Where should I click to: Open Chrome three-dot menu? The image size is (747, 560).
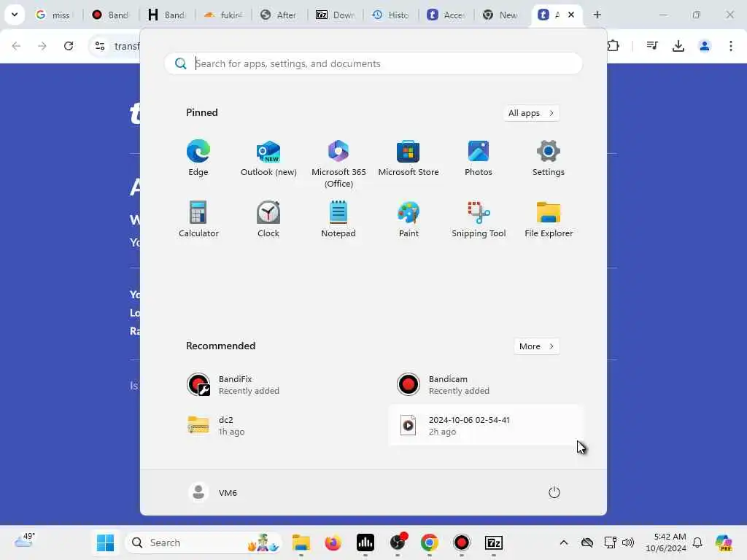(730, 46)
